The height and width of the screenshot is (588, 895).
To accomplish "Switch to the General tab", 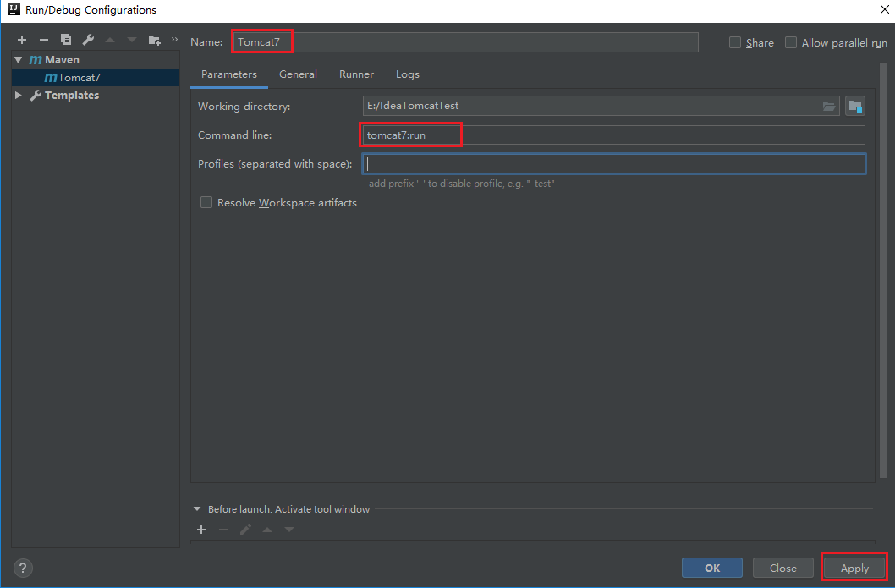I will (298, 74).
